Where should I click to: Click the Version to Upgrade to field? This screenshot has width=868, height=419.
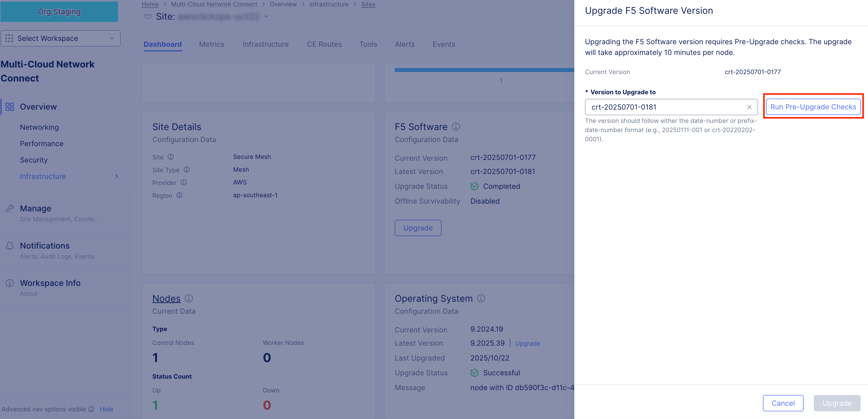[x=664, y=107]
